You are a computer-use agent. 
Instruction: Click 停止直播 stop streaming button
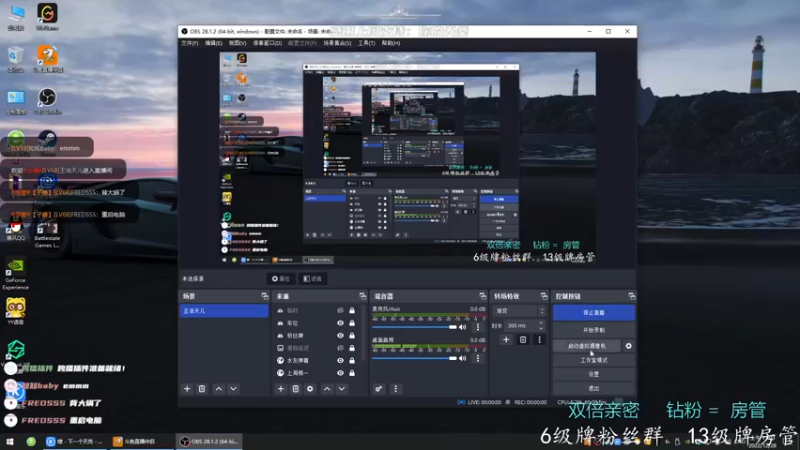tap(594, 313)
